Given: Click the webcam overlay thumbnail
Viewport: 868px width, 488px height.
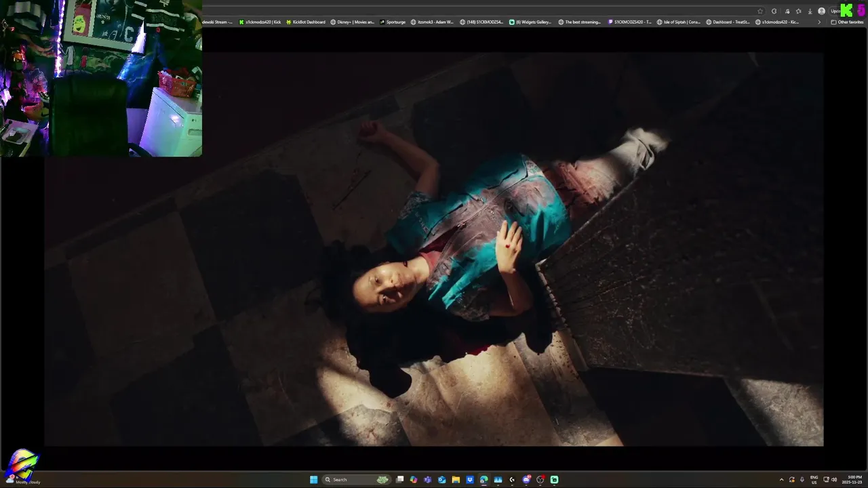Looking at the screenshot, I should coord(101,79).
